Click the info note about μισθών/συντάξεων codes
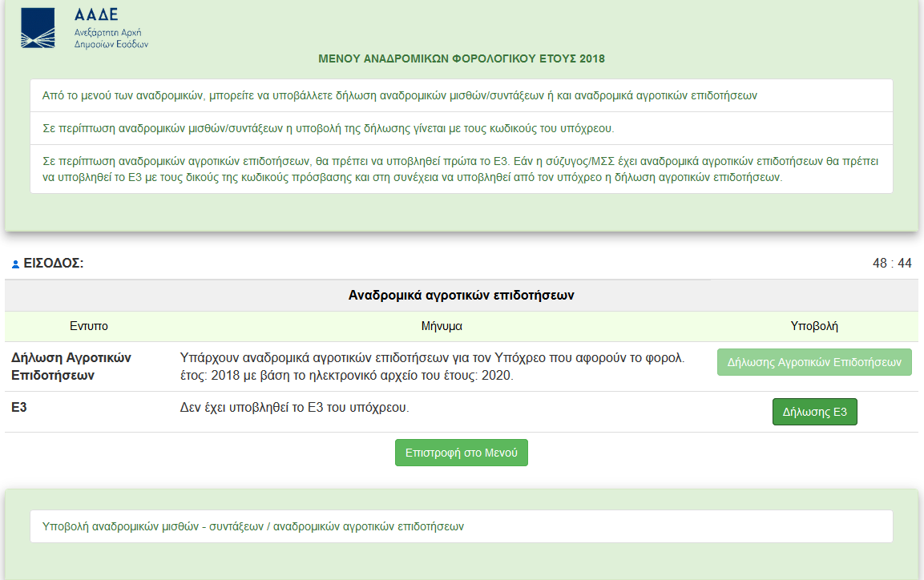 (329, 129)
